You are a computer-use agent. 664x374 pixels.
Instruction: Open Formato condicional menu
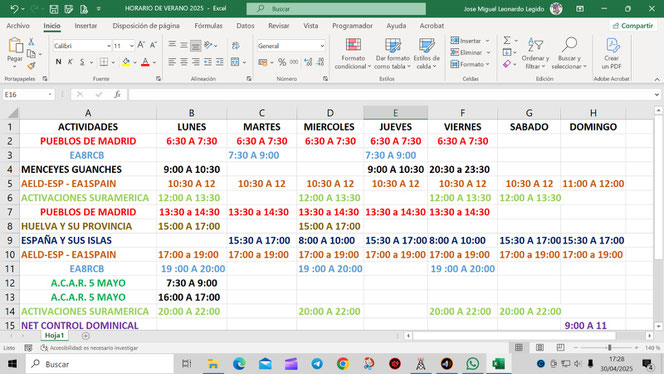pos(353,53)
